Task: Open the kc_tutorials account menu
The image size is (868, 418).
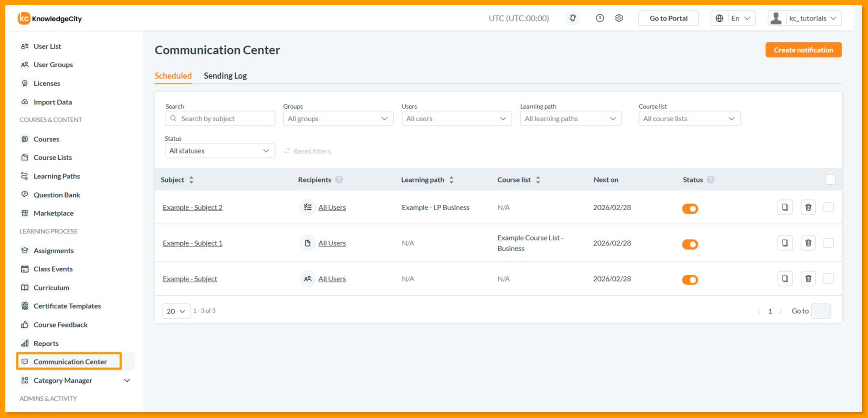Action: (x=805, y=18)
